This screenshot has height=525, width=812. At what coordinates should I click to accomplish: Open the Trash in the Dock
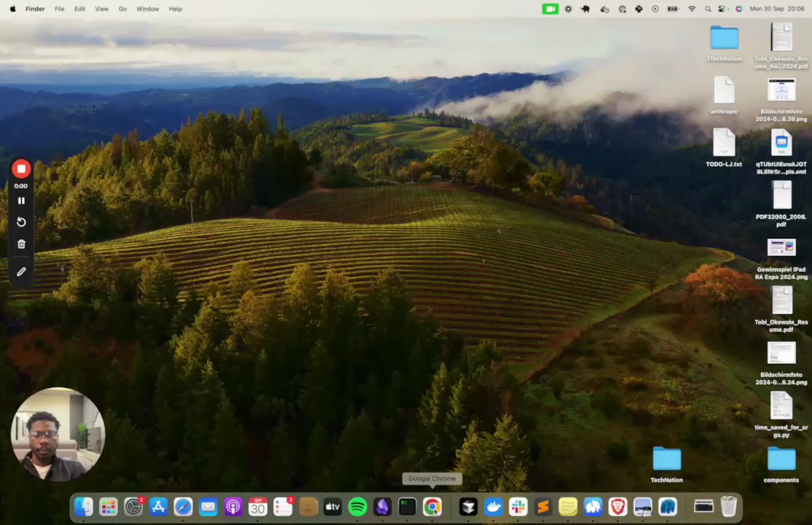[x=729, y=507]
